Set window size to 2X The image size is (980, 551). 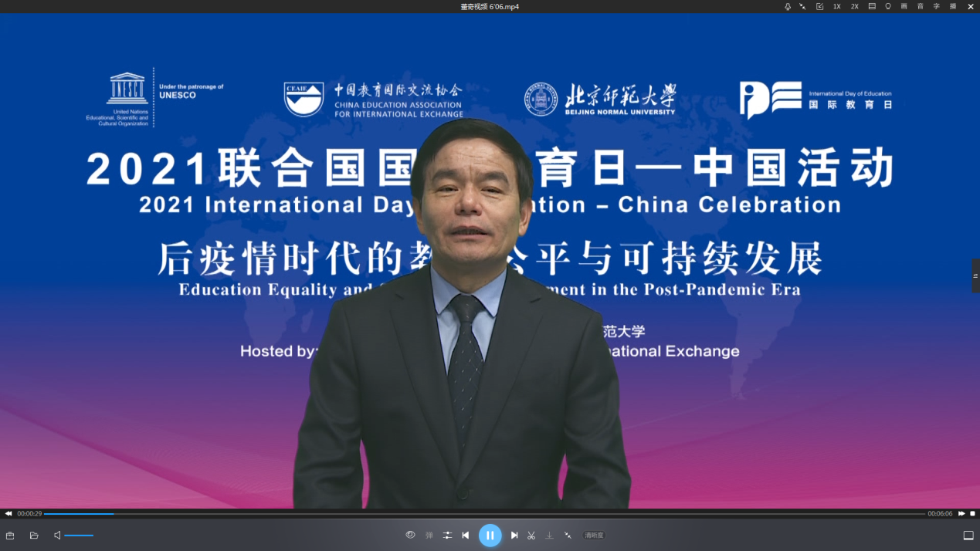click(x=855, y=7)
